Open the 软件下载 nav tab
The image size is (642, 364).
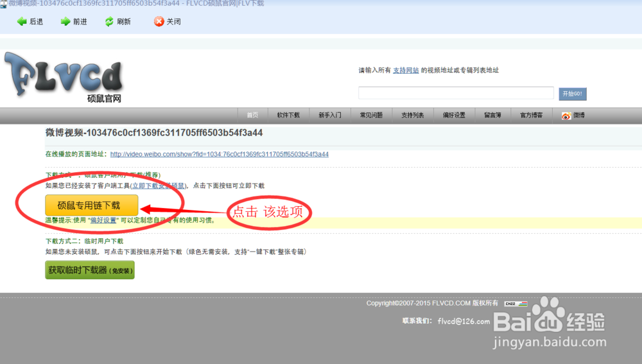pyautogui.click(x=288, y=116)
